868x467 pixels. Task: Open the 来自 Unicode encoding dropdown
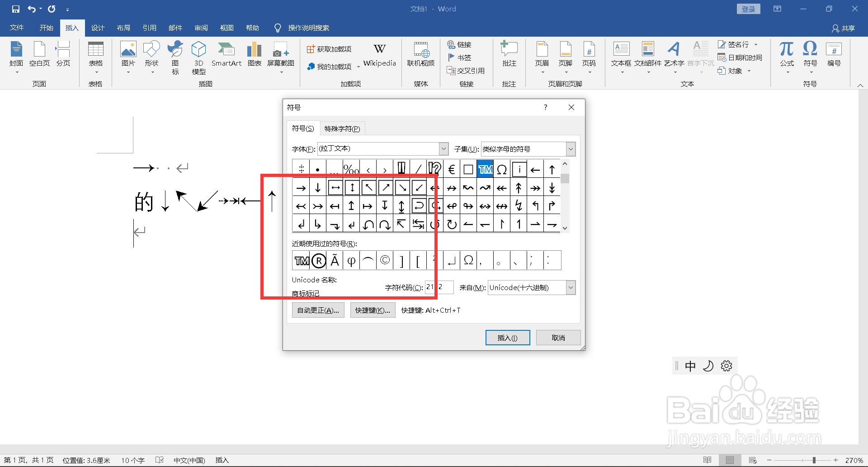pyautogui.click(x=571, y=288)
